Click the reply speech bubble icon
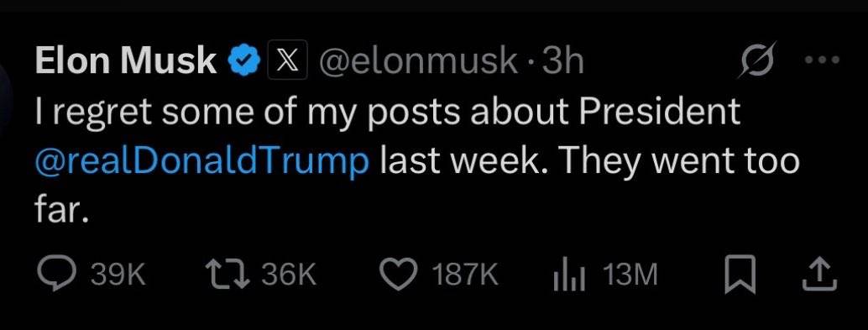Screen dimensions: 868x330 point(55,275)
